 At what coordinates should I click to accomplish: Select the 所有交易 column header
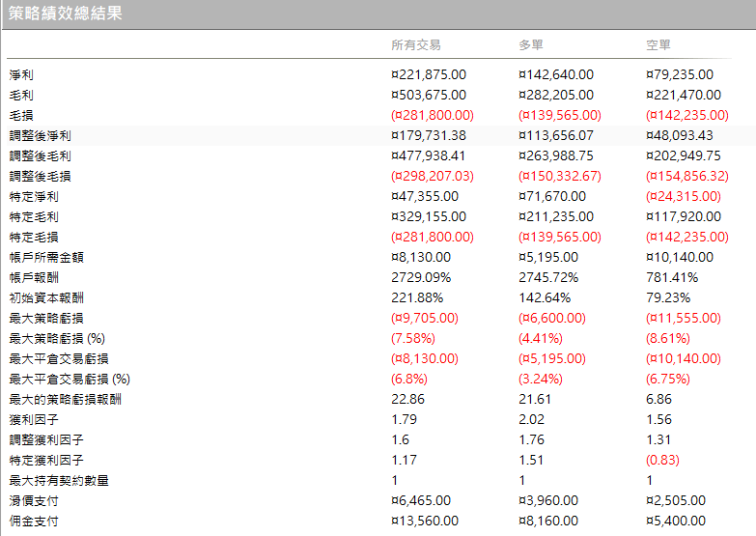pyautogui.click(x=416, y=44)
